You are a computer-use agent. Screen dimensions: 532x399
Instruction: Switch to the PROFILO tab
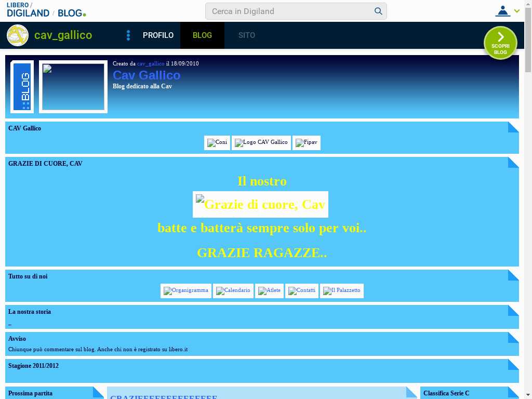(x=158, y=35)
